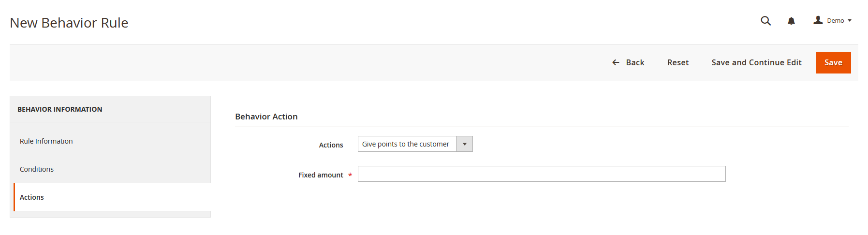Open the search magnifier icon

765,21
